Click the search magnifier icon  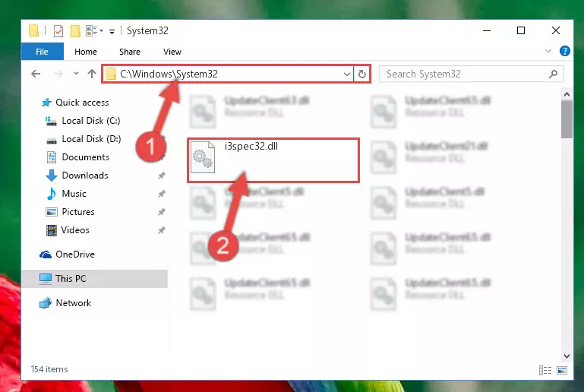click(x=553, y=74)
